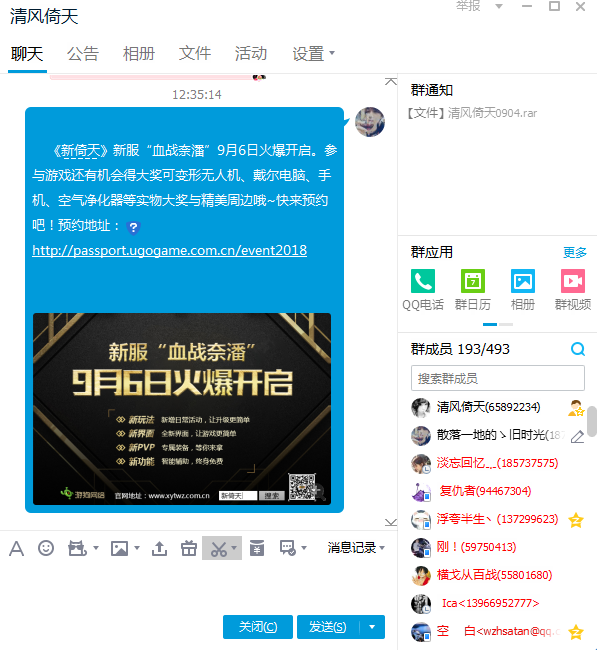Viewport: 597px width, 650px height.
Task: Select member 空 白<wzhsatan@qq
Action: click(498, 632)
